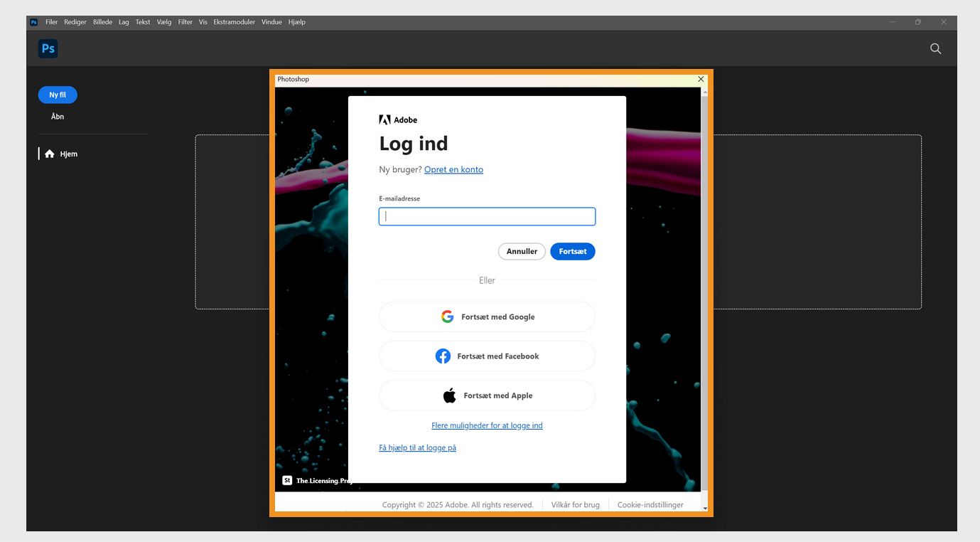Image resolution: width=980 pixels, height=542 pixels.
Task: Open the Vindue menu
Action: pyautogui.click(x=271, y=22)
